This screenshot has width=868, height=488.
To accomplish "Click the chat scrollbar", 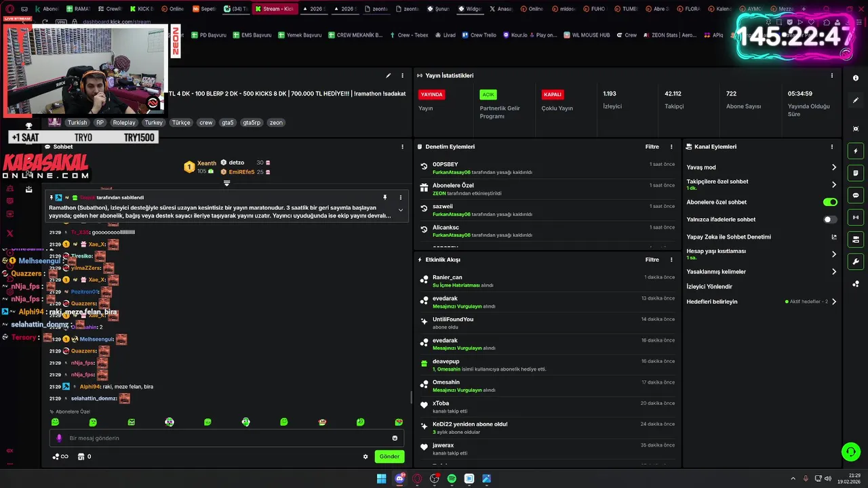I will pos(411,398).
